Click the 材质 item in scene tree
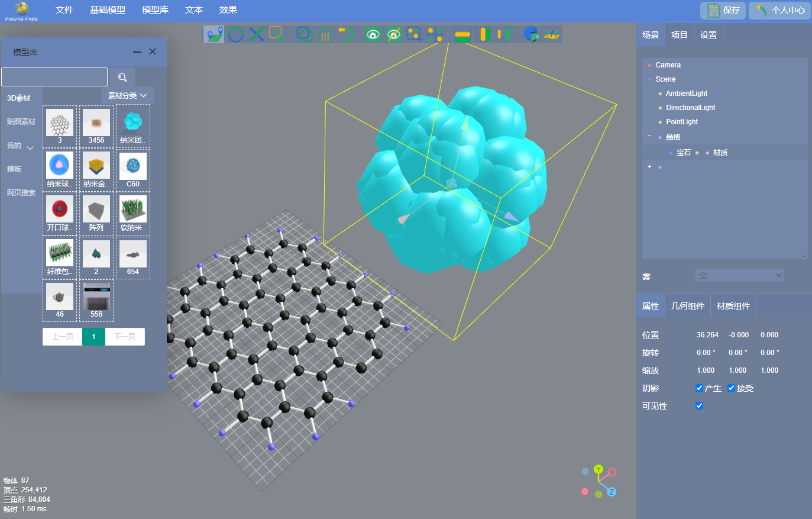Viewport: 812px width, 519px height. (720, 153)
